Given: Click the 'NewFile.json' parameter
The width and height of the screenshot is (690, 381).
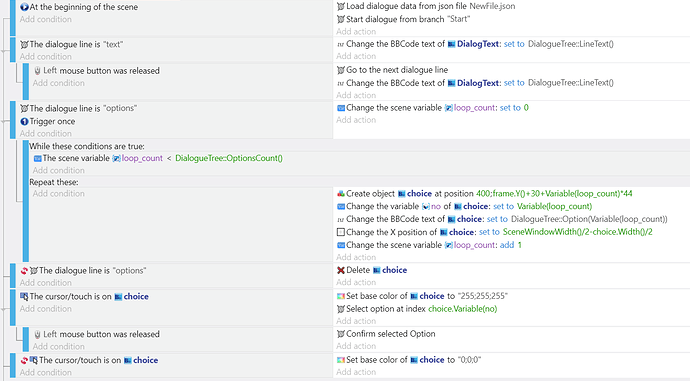Looking at the screenshot, I should [492, 6].
